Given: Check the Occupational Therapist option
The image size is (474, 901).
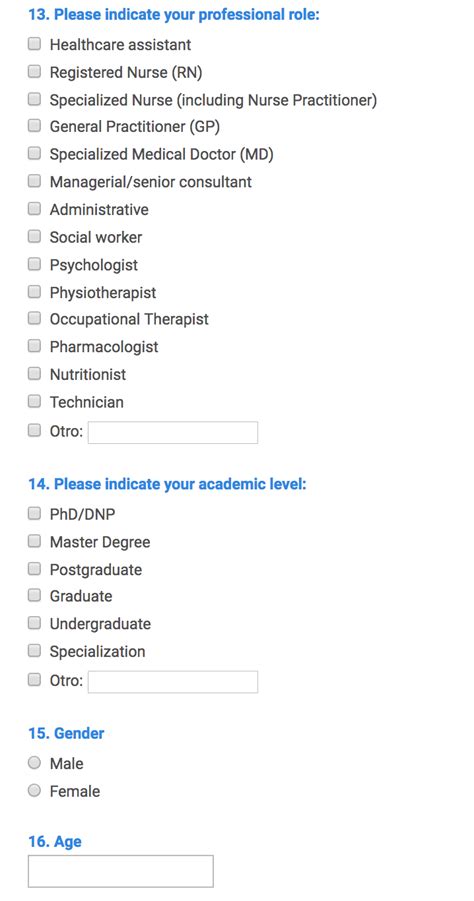Looking at the screenshot, I should point(34,318).
